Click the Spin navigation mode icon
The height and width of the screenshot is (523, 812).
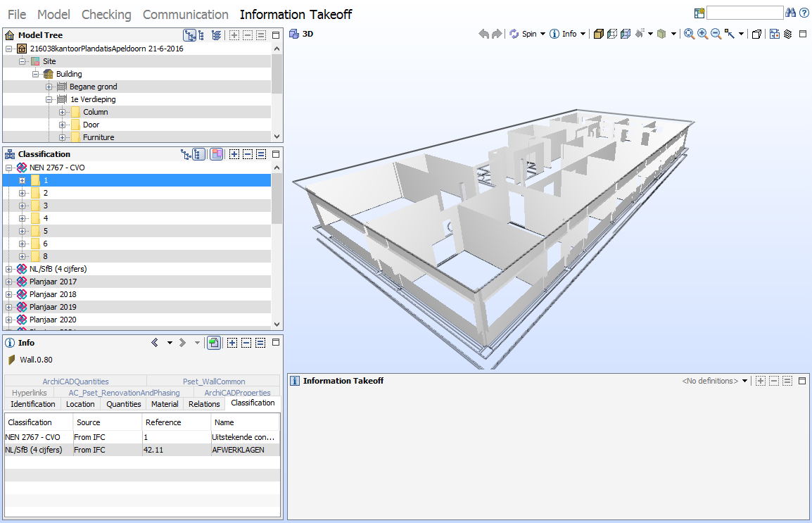(x=514, y=34)
